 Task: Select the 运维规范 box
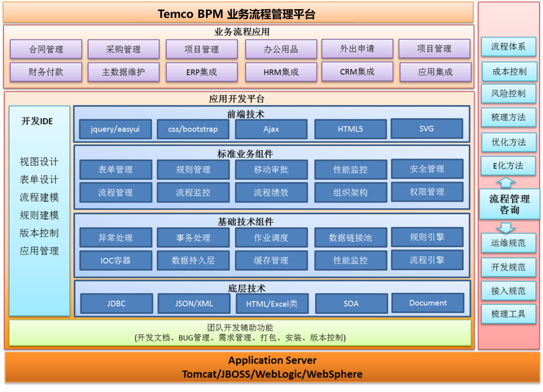coord(508,243)
